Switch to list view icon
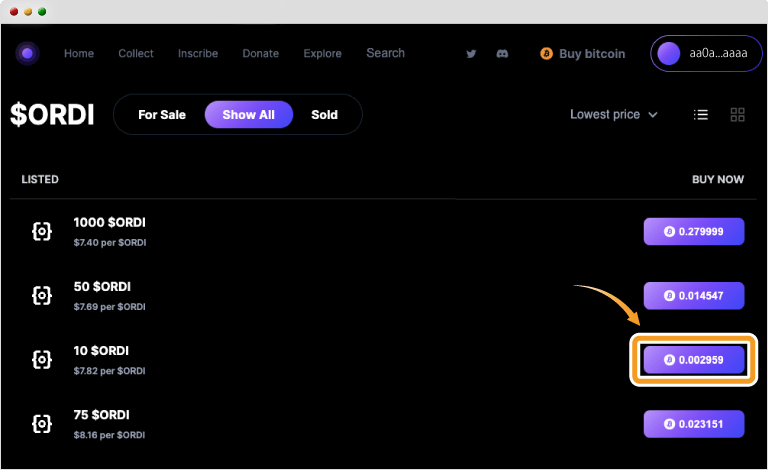The image size is (768, 470). click(701, 115)
